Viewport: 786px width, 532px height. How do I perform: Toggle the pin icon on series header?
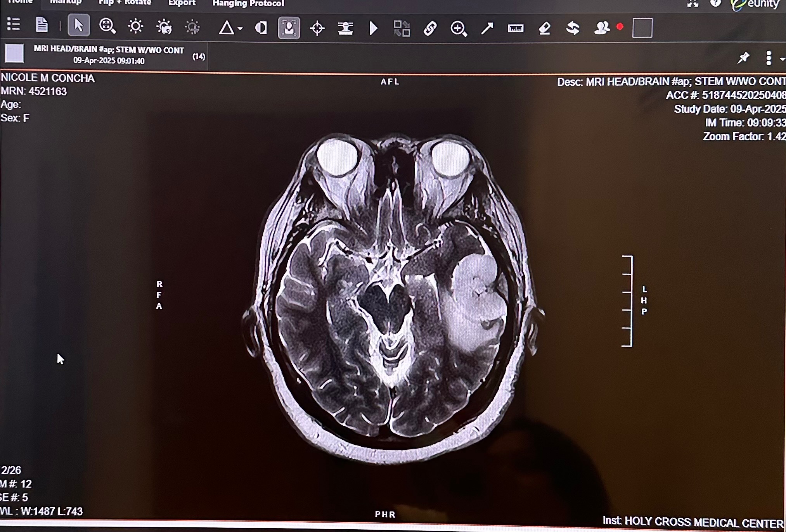coord(743,58)
